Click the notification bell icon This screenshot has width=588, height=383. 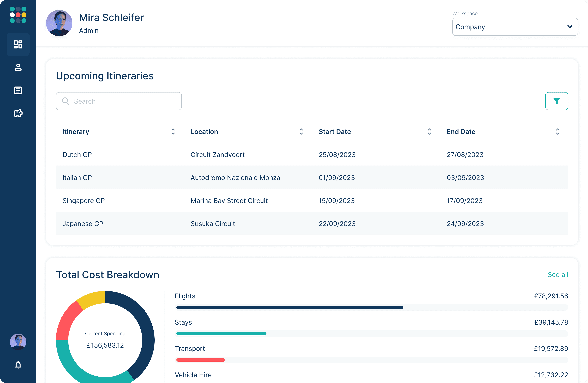(x=18, y=365)
